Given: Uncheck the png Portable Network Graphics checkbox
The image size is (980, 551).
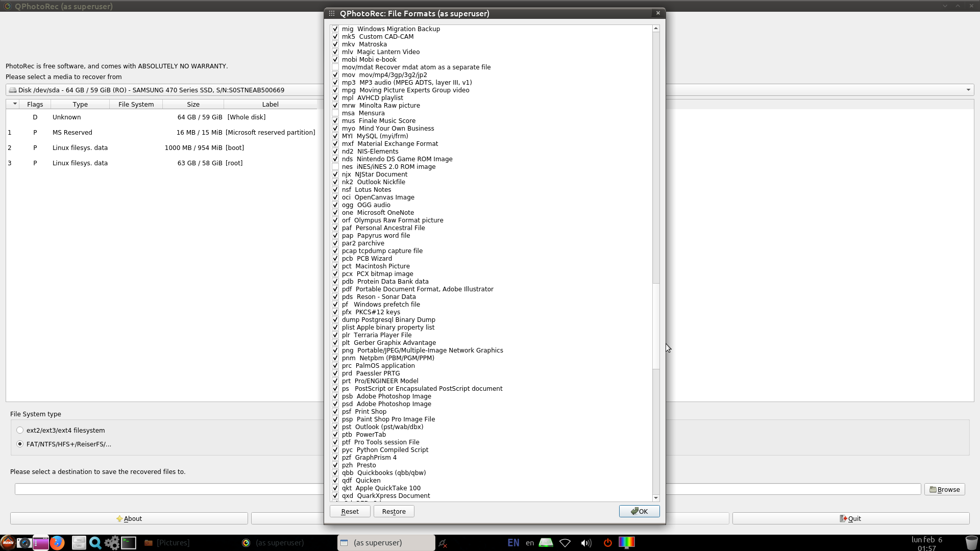Looking at the screenshot, I should tap(335, 350).
